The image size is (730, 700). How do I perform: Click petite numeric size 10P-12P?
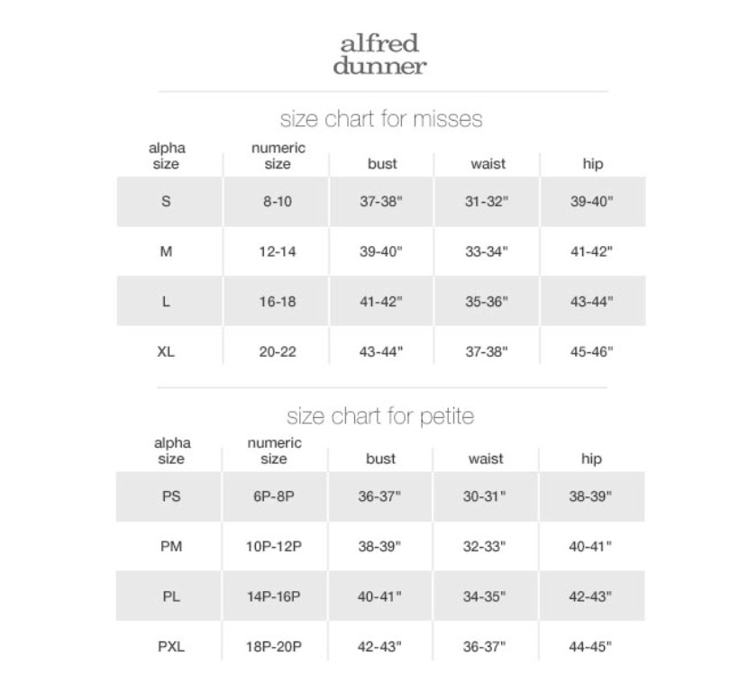(x=274, y=546)
